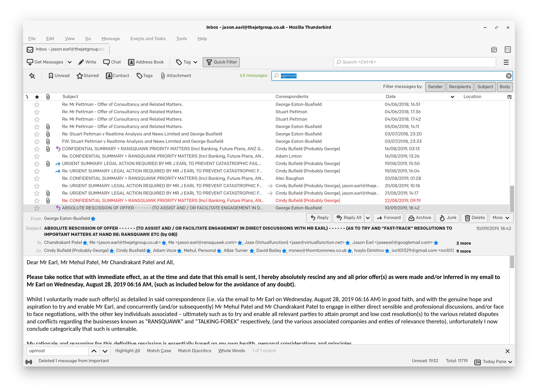Click star next to recipient Chandrakant Patel
The height and width of the screenshot is (392, 538).
(85, 243)
